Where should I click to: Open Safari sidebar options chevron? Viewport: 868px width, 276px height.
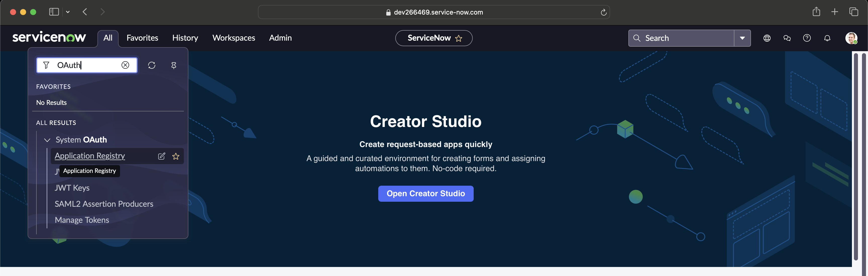coord(68,12)
